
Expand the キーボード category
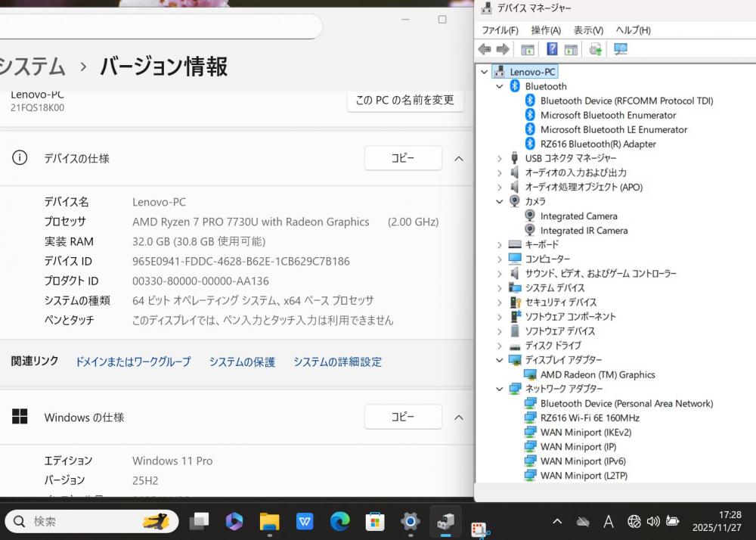coord(499,245)
